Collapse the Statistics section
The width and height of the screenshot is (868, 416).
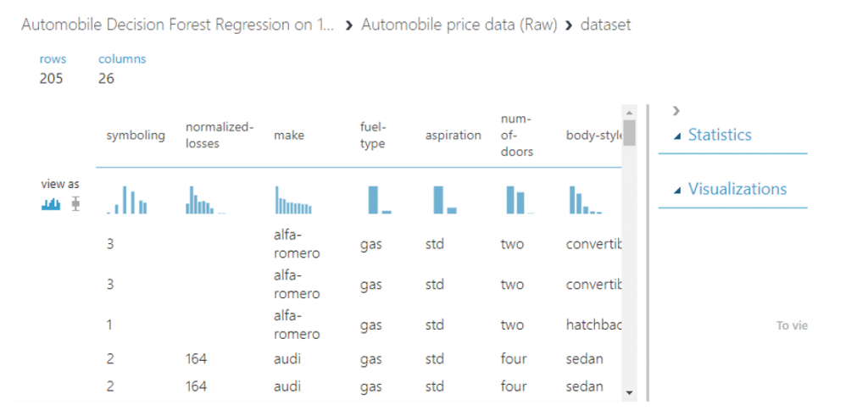(713, 135)
